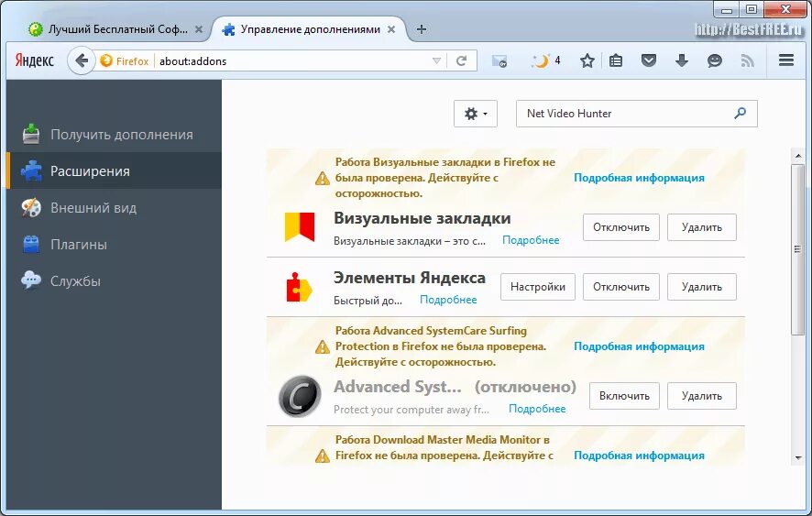
Task: Click Удалить for Элементы Яндекса
Action: click(702, 287)
